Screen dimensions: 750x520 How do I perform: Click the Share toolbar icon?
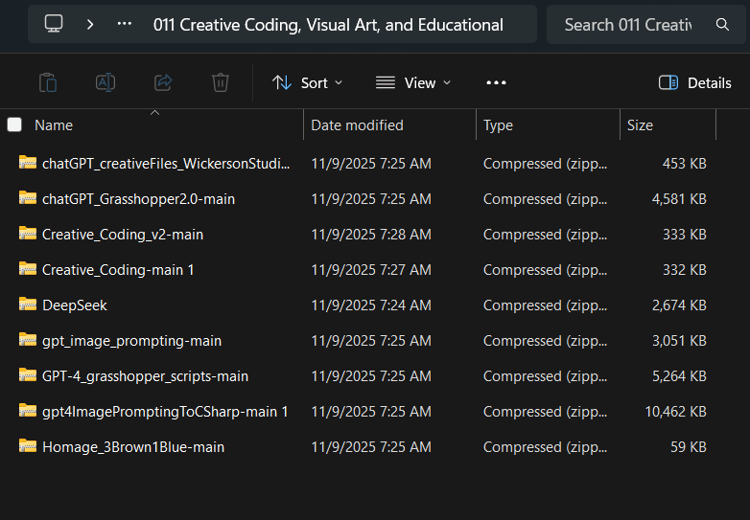coord(163,83)
